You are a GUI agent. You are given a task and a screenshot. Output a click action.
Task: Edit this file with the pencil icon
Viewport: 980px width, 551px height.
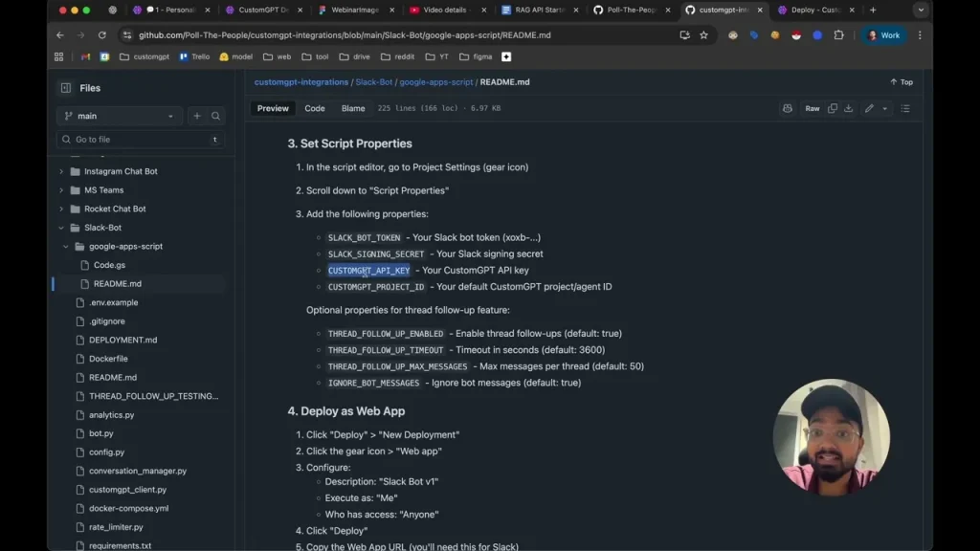tap(869, 108)
